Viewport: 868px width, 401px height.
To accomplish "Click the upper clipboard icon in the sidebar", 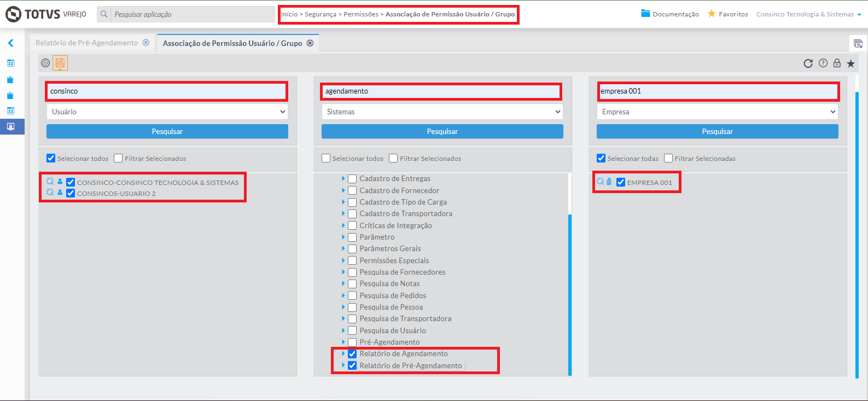I will 10,80.
